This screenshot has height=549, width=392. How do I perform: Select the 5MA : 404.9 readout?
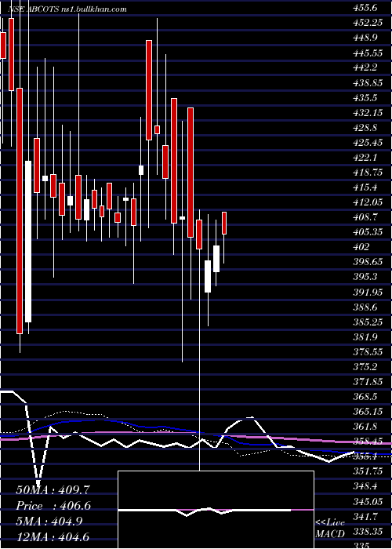pos(49,521)
